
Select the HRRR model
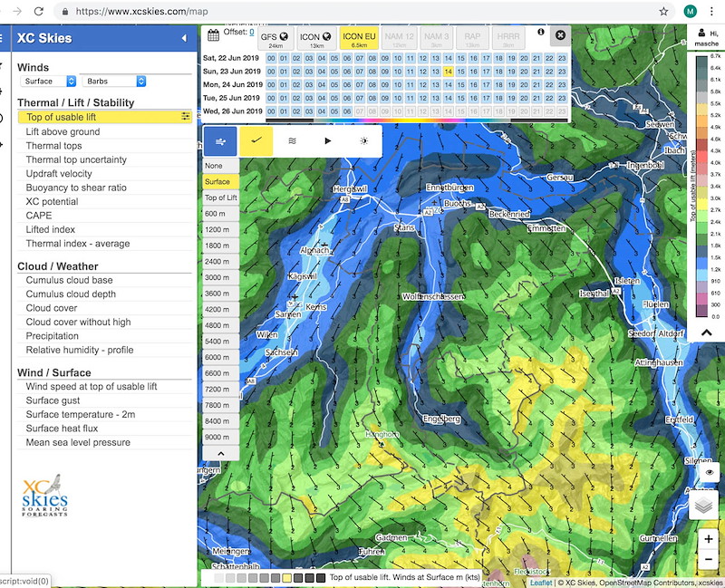pos(508,38)
